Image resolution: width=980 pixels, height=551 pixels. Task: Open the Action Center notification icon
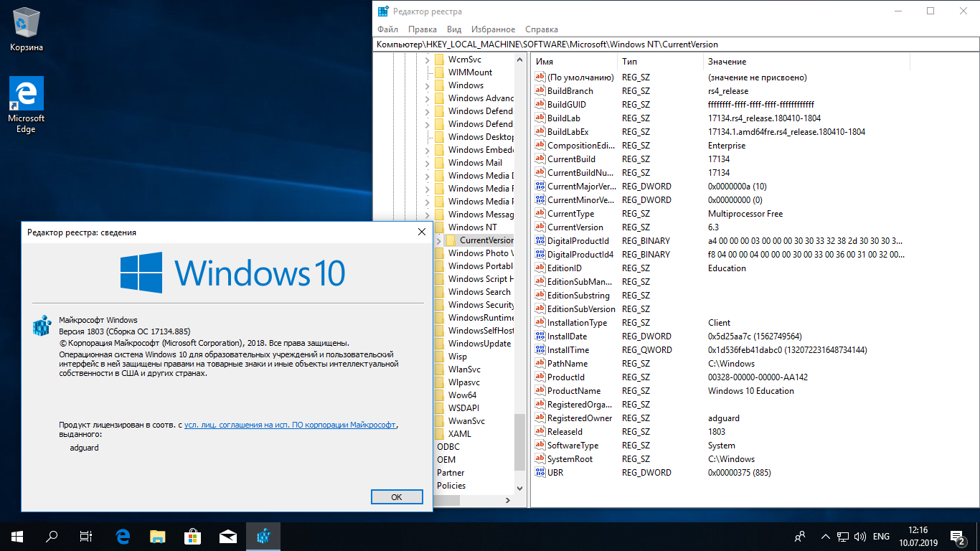(x=957, y=536)
